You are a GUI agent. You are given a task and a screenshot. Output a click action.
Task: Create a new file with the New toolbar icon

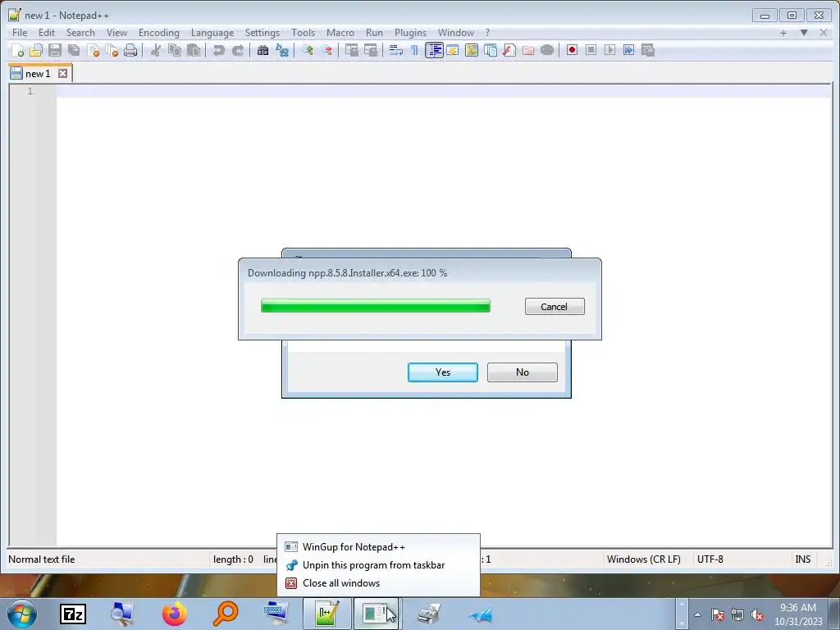click(18, 50)
